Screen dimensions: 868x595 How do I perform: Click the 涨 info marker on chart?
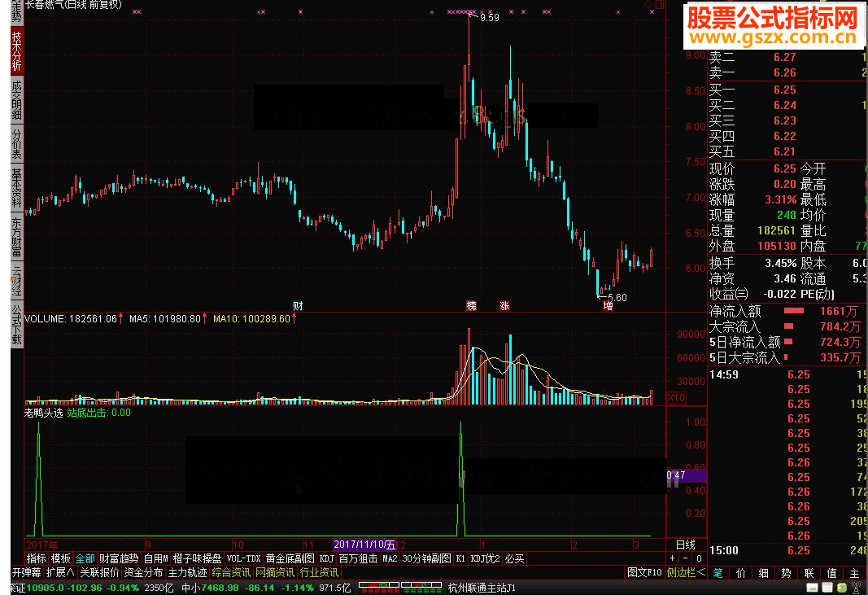click(x=504, y=306)
